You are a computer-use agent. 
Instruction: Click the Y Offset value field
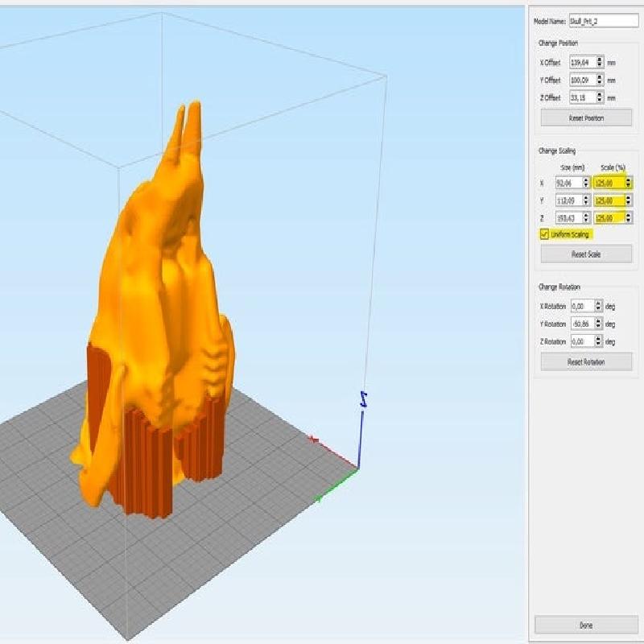click(582, 80)
